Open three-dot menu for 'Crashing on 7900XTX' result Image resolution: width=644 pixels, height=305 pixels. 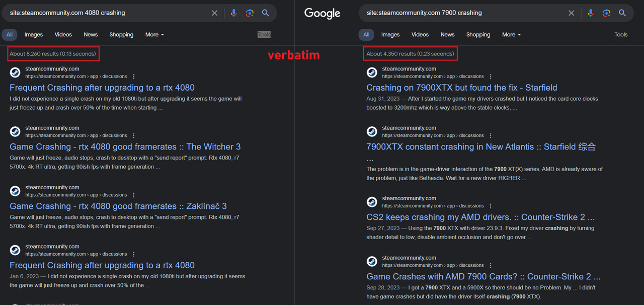[491, 77]
